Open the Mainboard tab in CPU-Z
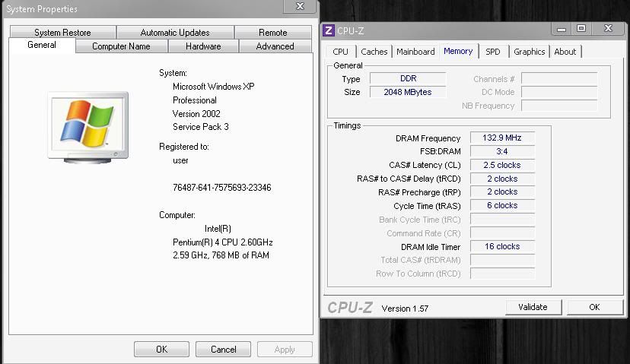 tap(415, 52)
